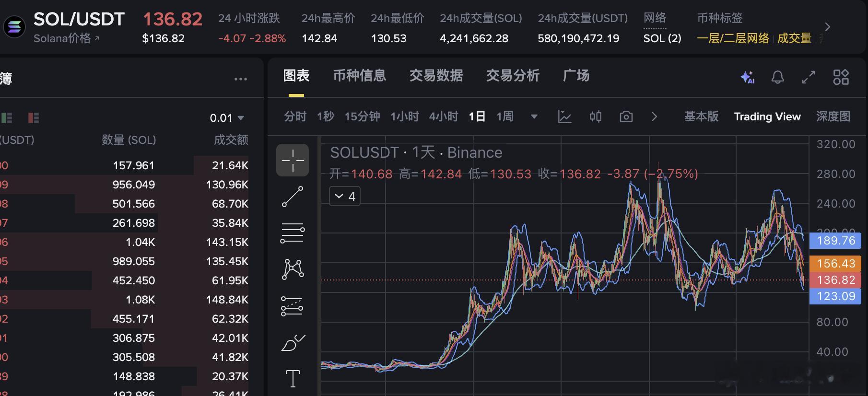Select order row with amount 68.70K
Image resolution: width=868 pixels, height=396 pixels.
coord(124,204)
